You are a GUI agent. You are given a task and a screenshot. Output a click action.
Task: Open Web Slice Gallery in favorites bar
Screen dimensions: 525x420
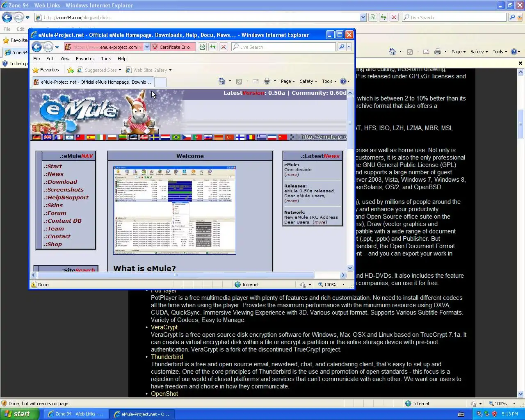click(148, 70)
